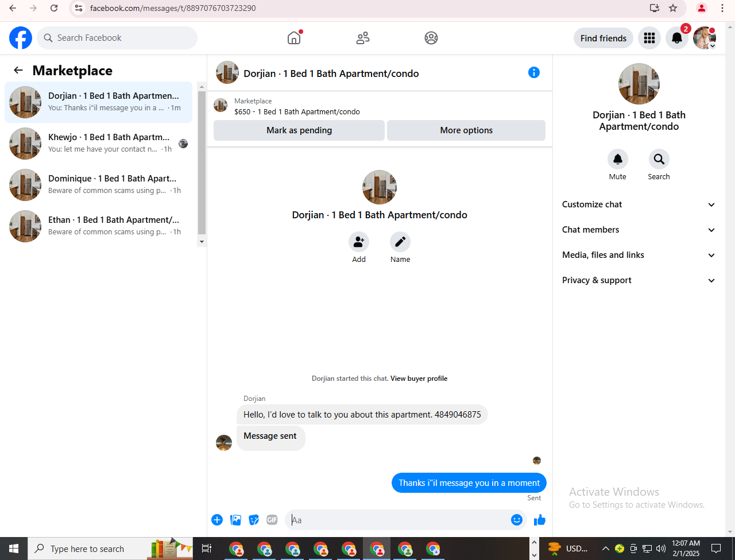Open the Ethan conversation in the list
The image size is (735, 560).
99,226
